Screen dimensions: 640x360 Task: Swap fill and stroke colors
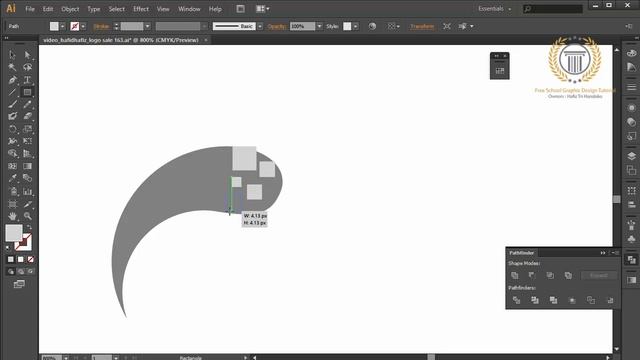click(29, 227)
